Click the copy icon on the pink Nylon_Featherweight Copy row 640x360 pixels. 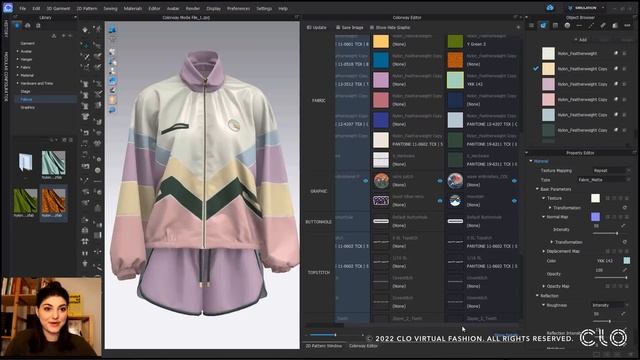616,100
